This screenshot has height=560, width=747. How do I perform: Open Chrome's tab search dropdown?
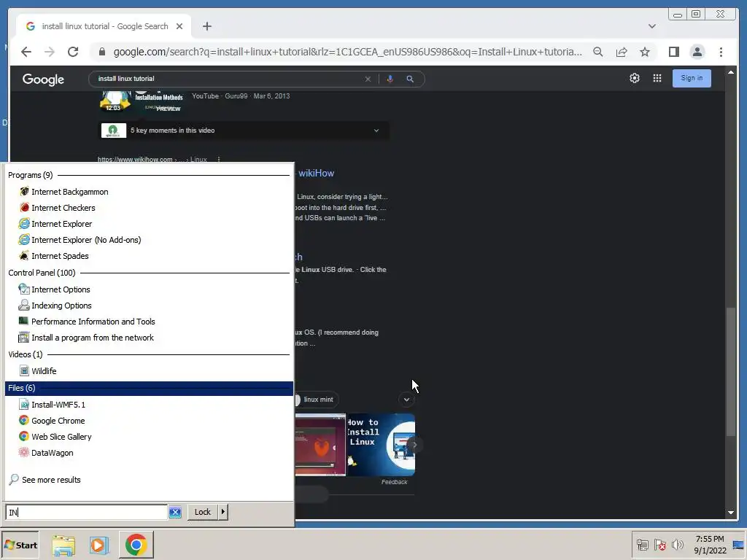pos(651,26)
